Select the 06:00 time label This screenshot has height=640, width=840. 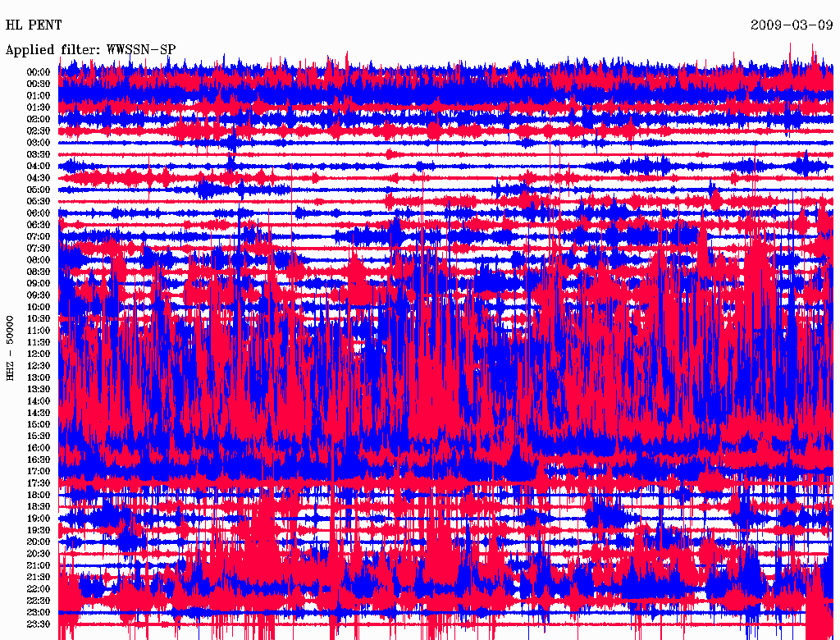[39, 213]
